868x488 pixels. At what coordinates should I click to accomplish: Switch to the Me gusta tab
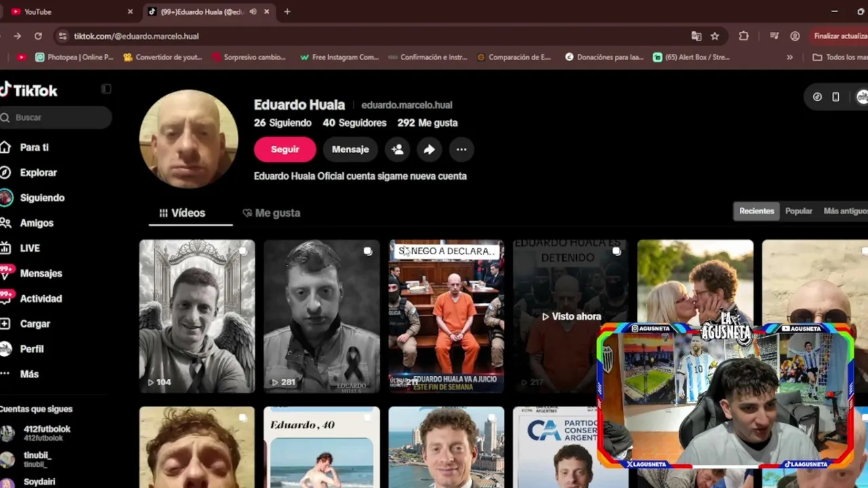coord(271,213)
